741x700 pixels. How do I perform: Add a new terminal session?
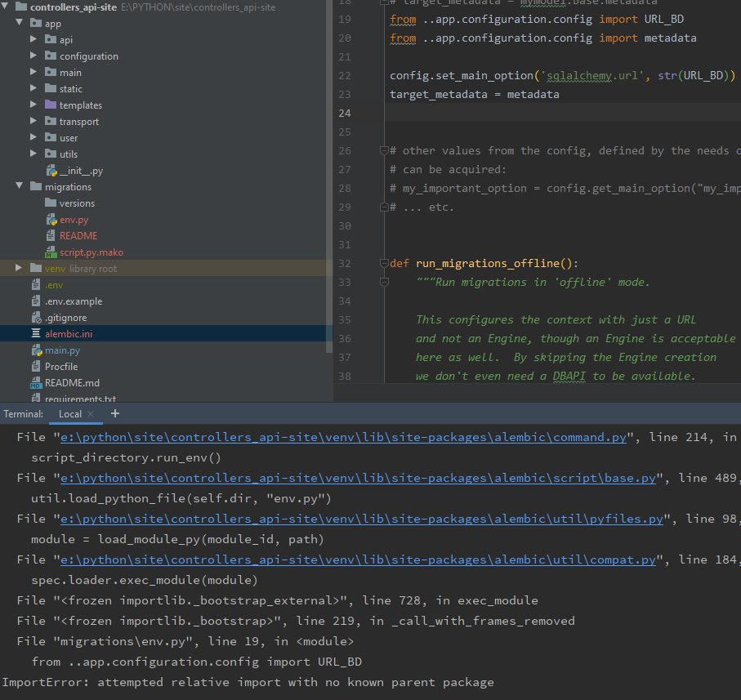[x=115, y=413]
